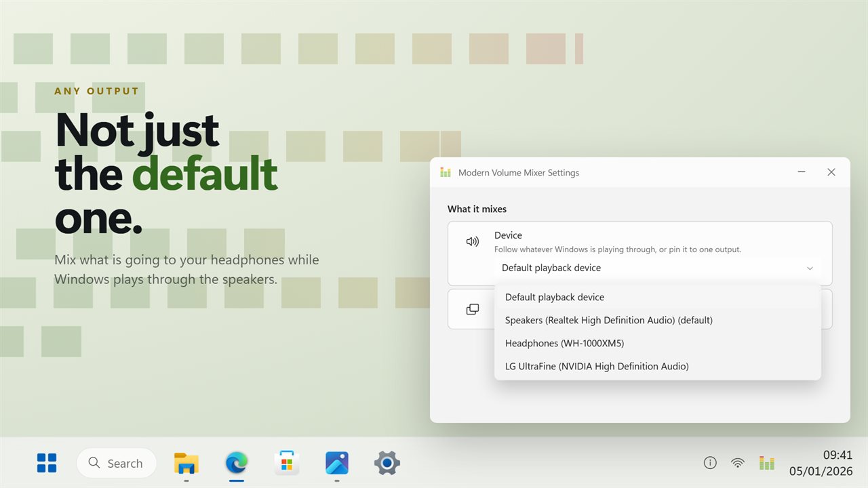Screen dimensions: 868x488
Task: Click the info icon in the system tray
Action: click(710, 463)
